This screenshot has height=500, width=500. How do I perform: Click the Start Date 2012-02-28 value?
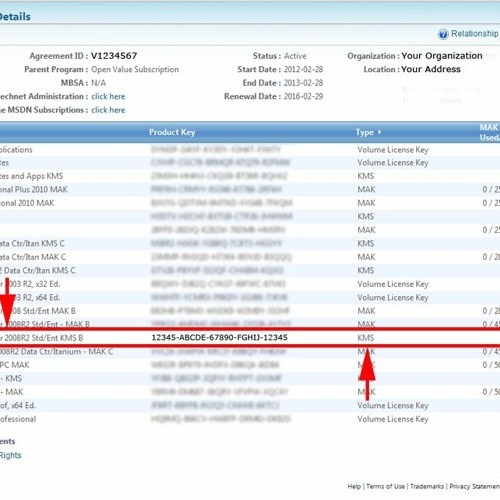point(303,69)
